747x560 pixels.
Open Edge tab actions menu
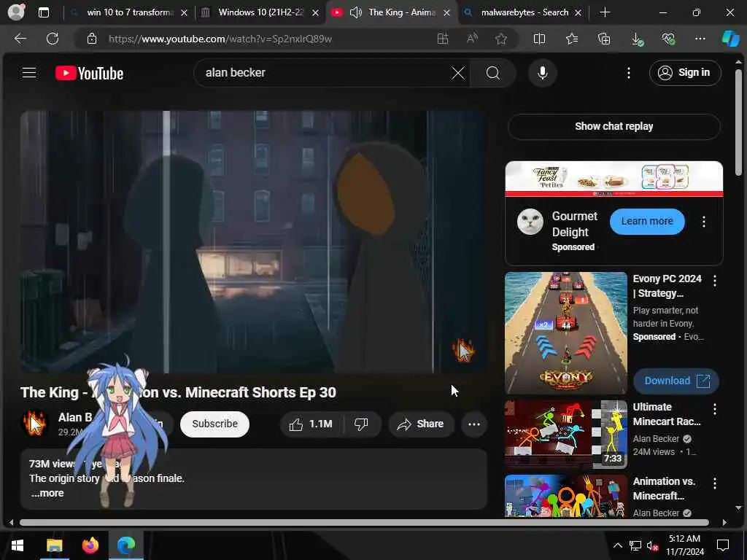click(43, 12)
